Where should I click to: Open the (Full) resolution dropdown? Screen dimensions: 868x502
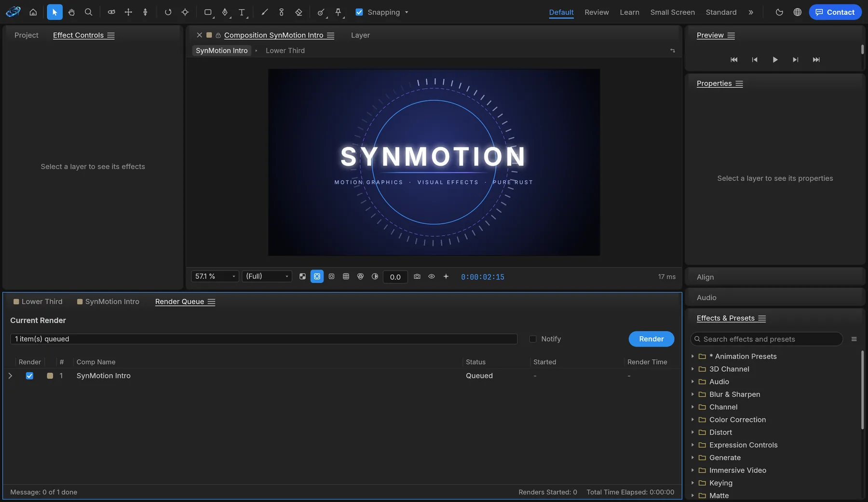click(x=267, y=276)
